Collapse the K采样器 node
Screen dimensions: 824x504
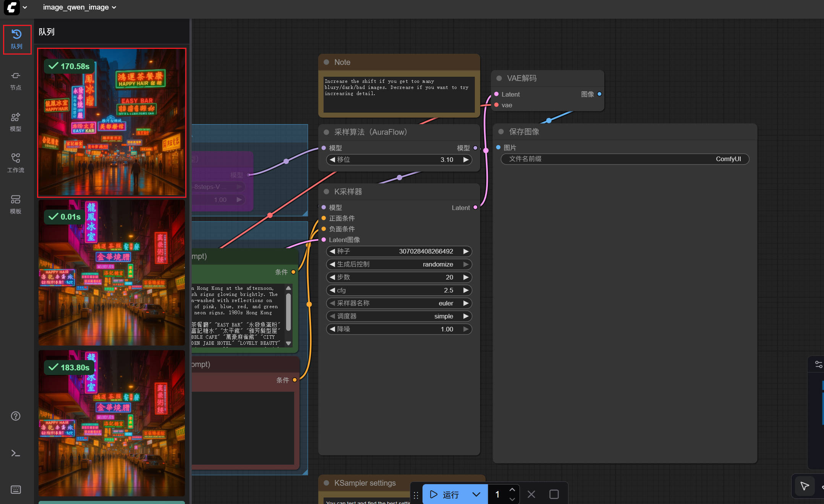(x=326, y=192)
